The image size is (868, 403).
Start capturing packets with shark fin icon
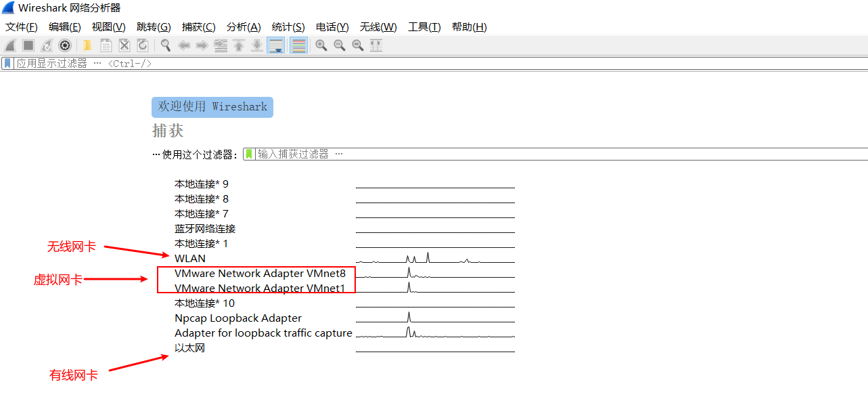pos(10,45)
